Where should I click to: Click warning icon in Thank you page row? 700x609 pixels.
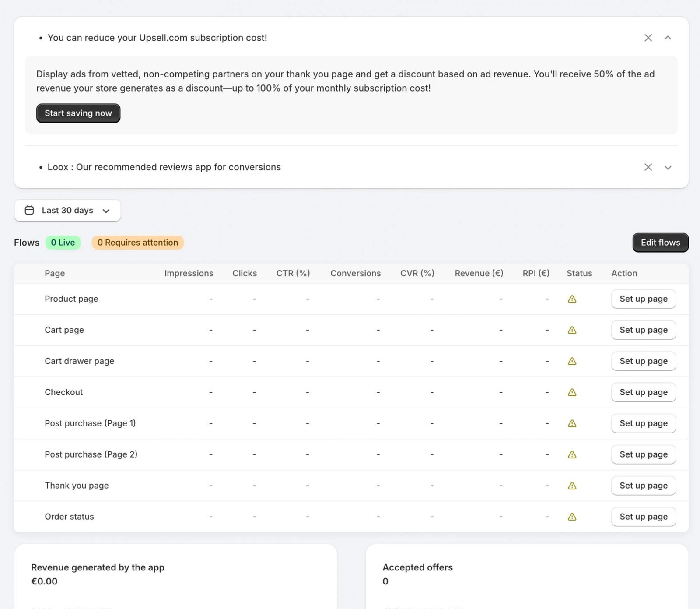tap(572, 486)
